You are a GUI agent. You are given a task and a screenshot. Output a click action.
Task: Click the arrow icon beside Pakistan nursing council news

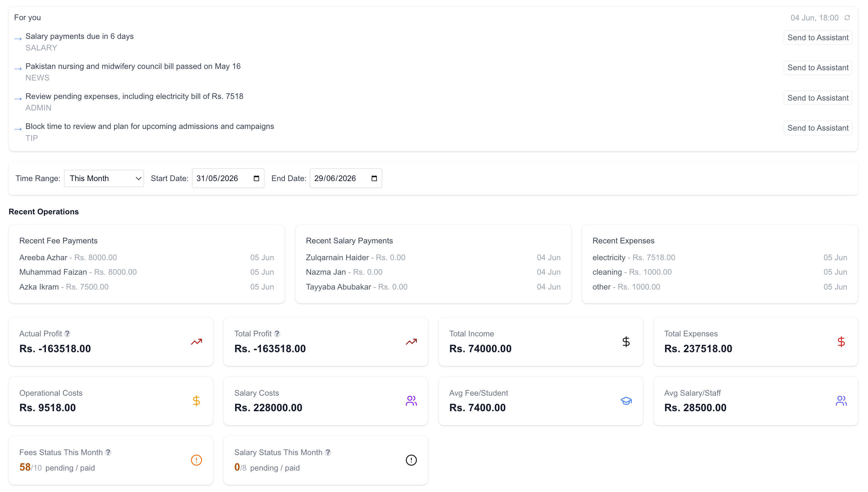point(18,69)
